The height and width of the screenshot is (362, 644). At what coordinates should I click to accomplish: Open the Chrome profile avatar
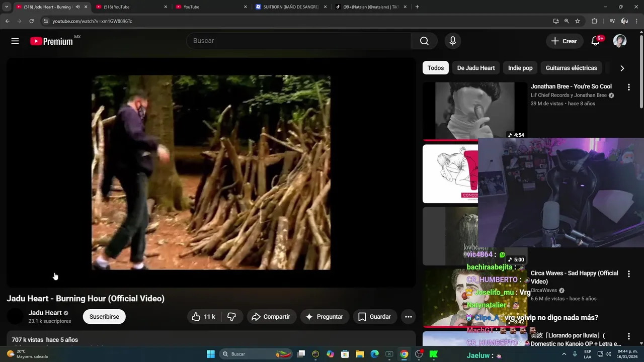[x=624, y=21]
